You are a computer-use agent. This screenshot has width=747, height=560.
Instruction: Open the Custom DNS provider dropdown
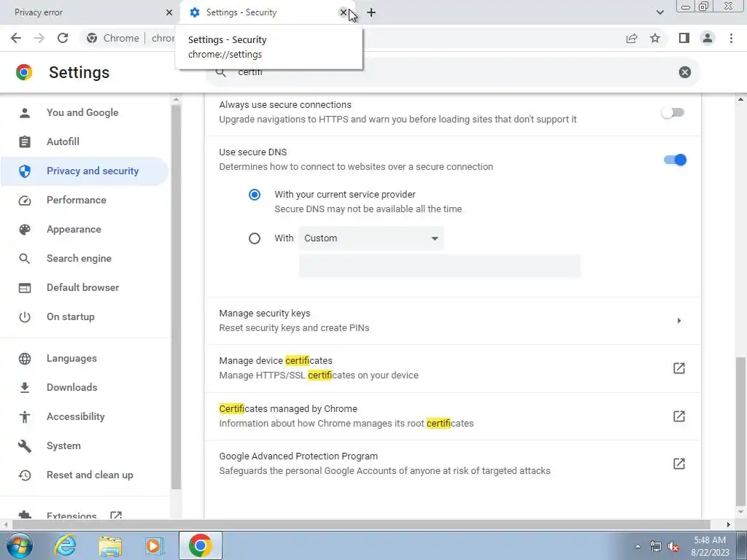pos(371,238)
